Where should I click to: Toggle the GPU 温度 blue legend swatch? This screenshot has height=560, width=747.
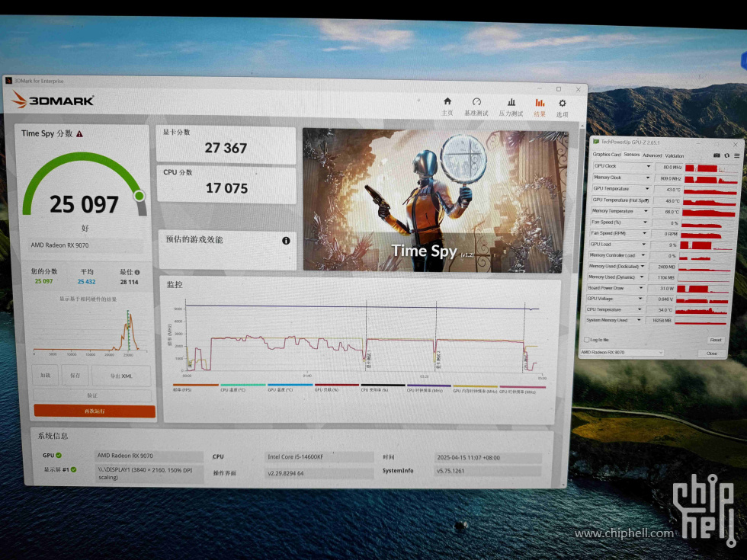290,385
